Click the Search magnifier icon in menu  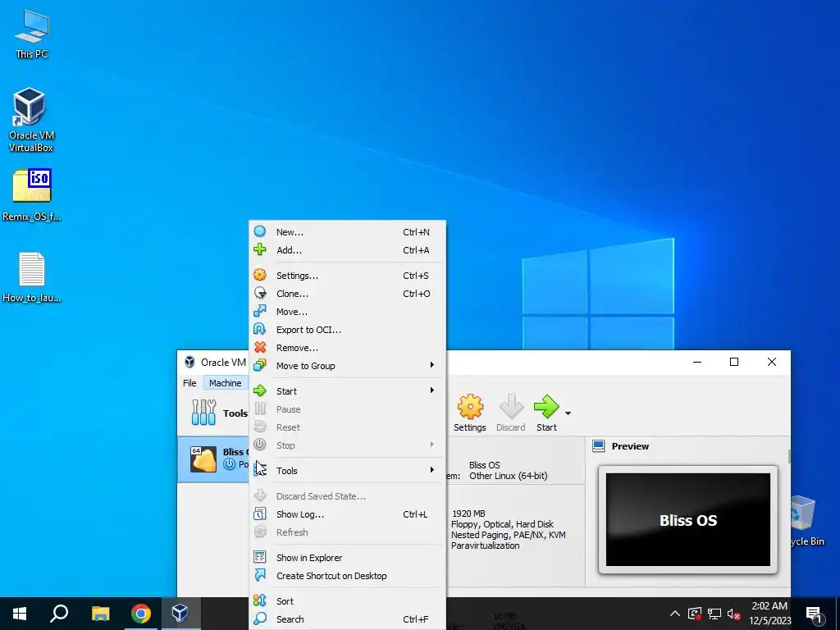tap(260, 619)
